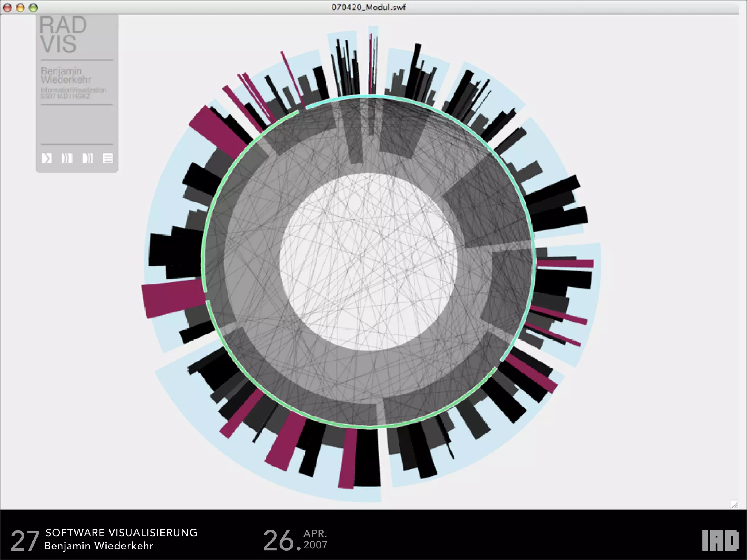Click SOFTWARE VISUALISIERUNG in the footer

pos(121,533)
